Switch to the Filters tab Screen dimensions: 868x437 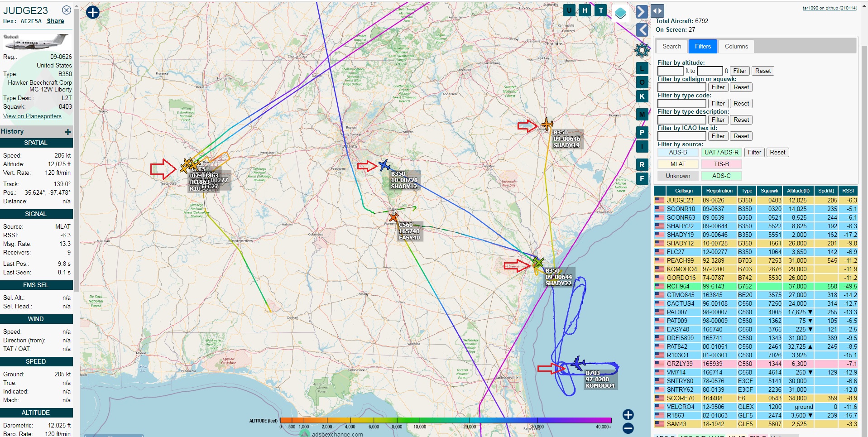[703, 46]
